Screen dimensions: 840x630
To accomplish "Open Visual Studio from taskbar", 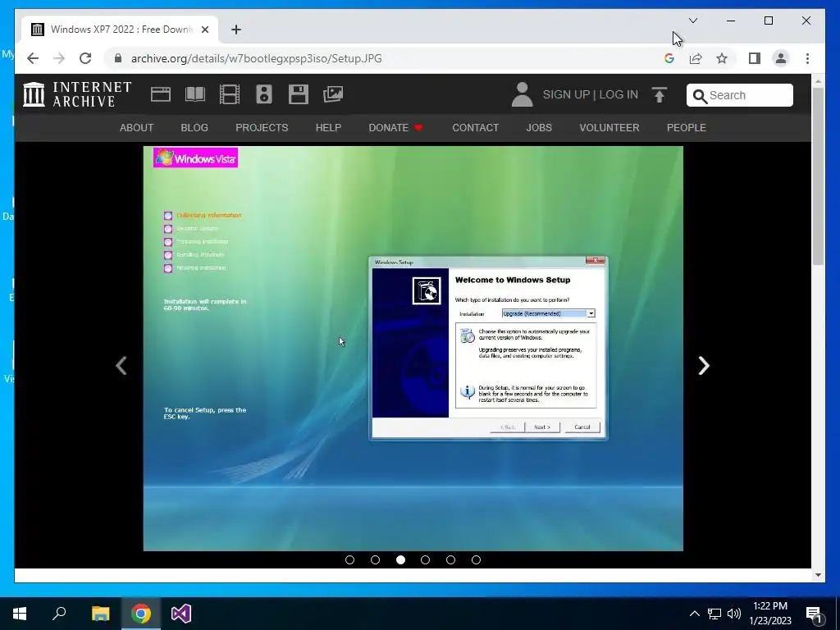I will (x=181, y=614).
